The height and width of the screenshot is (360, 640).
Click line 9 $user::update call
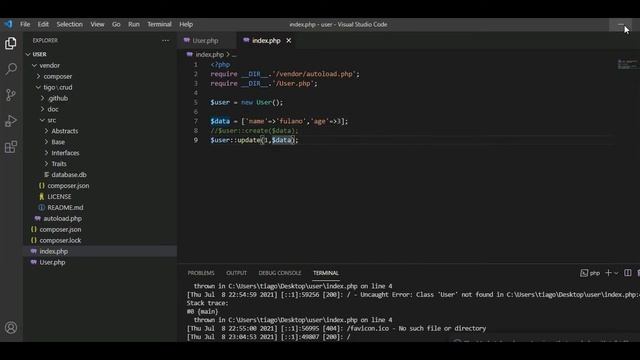tap(254, 140)
